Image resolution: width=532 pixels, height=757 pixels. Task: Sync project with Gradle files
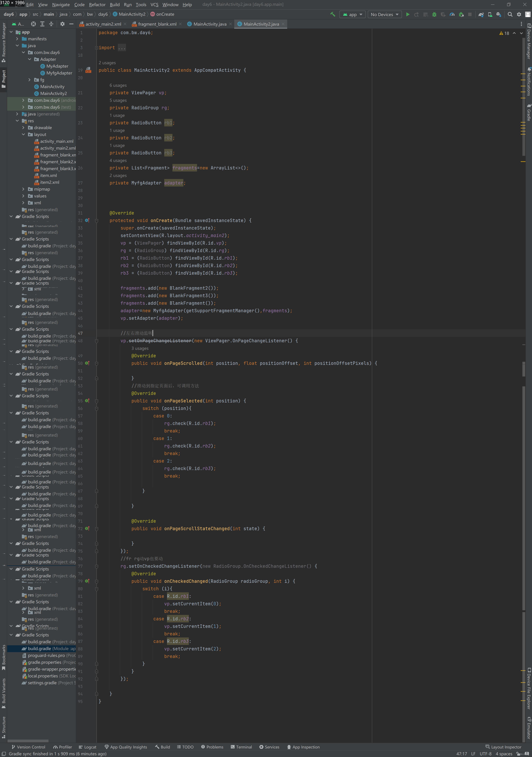[x=481, y=14]
